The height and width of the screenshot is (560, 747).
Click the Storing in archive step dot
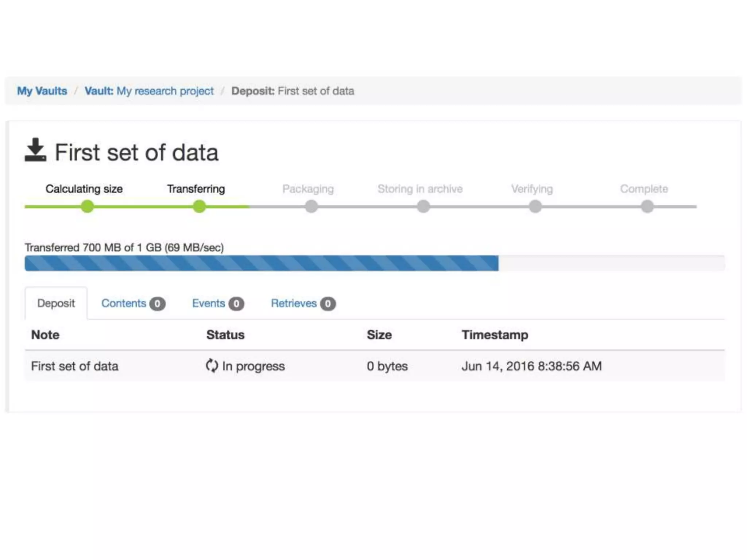423,207
